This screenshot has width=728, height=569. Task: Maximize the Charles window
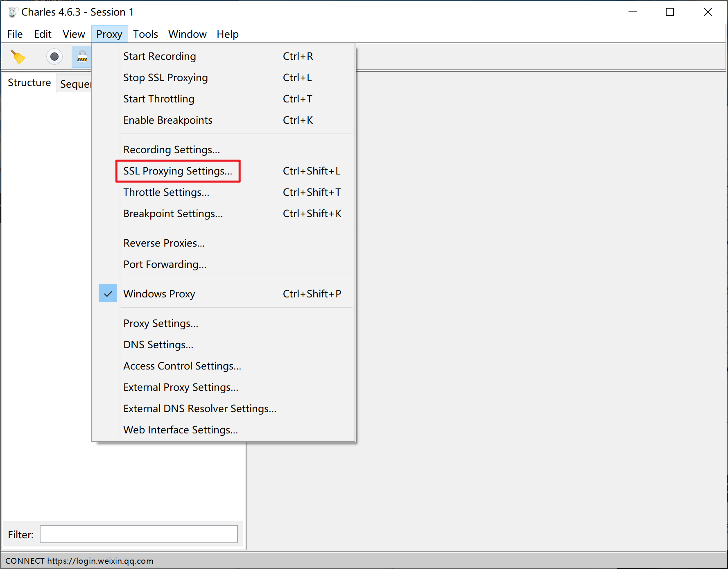(670, 12)
